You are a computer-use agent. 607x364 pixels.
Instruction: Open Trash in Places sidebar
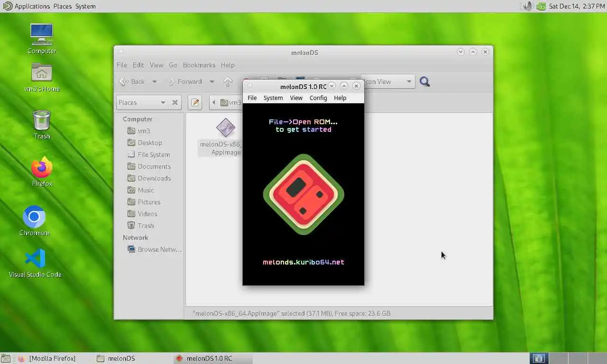click(x=146, y=226)
